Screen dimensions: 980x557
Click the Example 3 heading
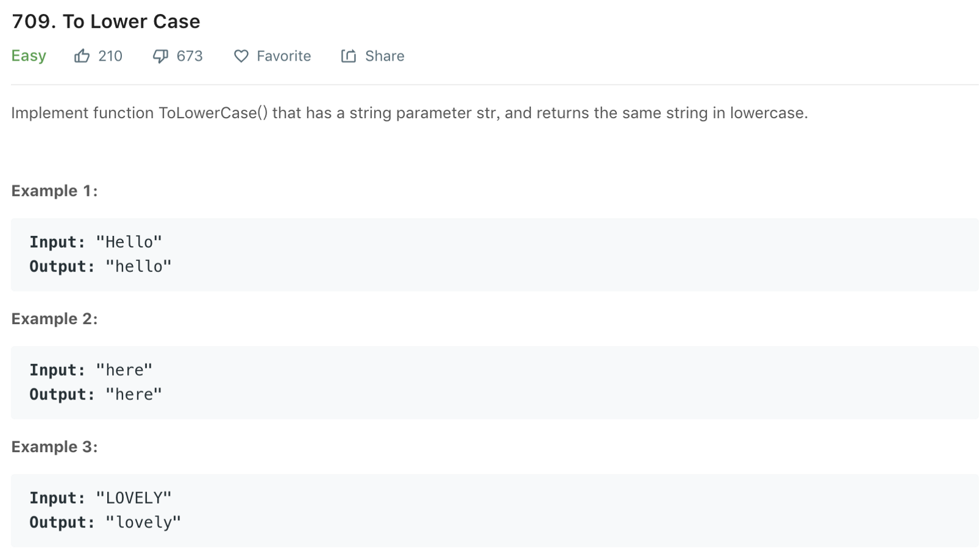[x=55, y=447]
